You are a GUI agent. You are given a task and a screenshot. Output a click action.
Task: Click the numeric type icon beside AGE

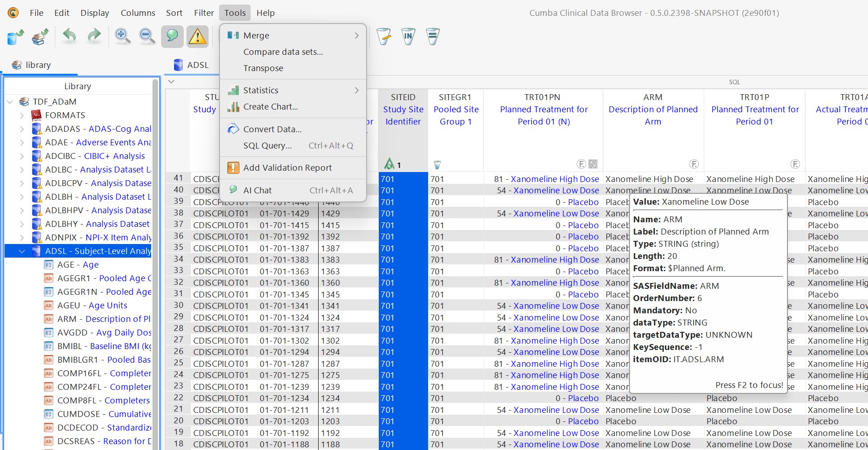coord(48,265)
